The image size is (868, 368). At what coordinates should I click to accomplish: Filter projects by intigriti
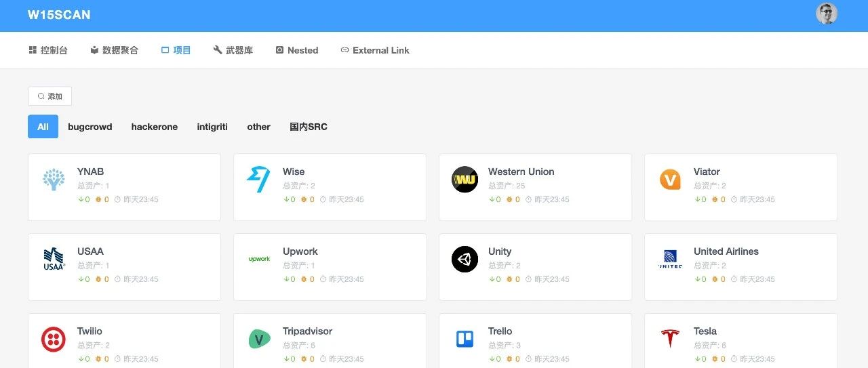212,127
